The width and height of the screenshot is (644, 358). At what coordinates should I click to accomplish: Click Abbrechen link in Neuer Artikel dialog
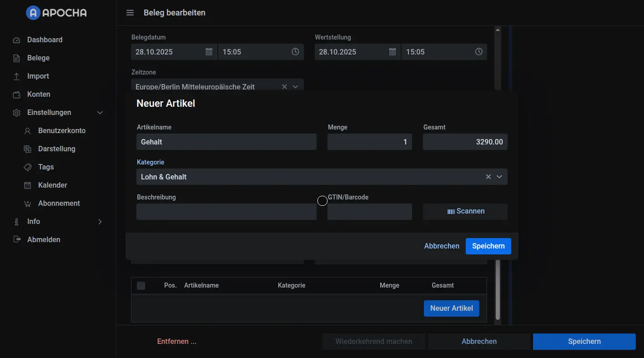442,246
